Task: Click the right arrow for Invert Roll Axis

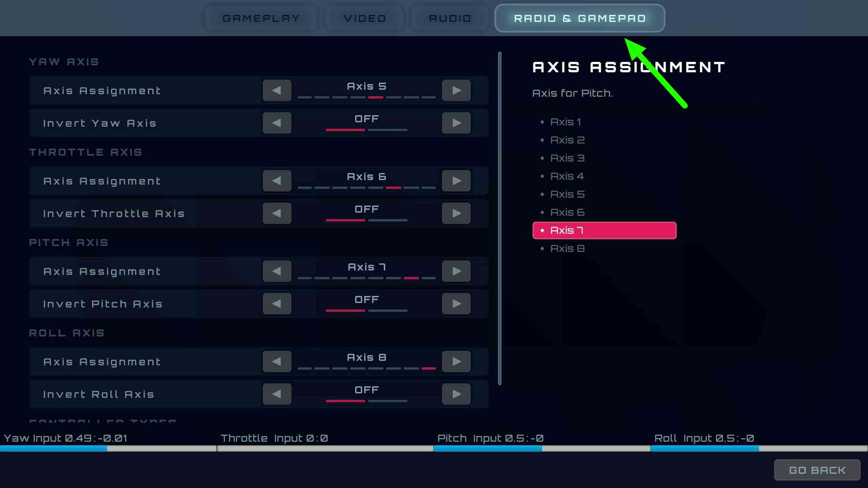Action: point(456,394)
